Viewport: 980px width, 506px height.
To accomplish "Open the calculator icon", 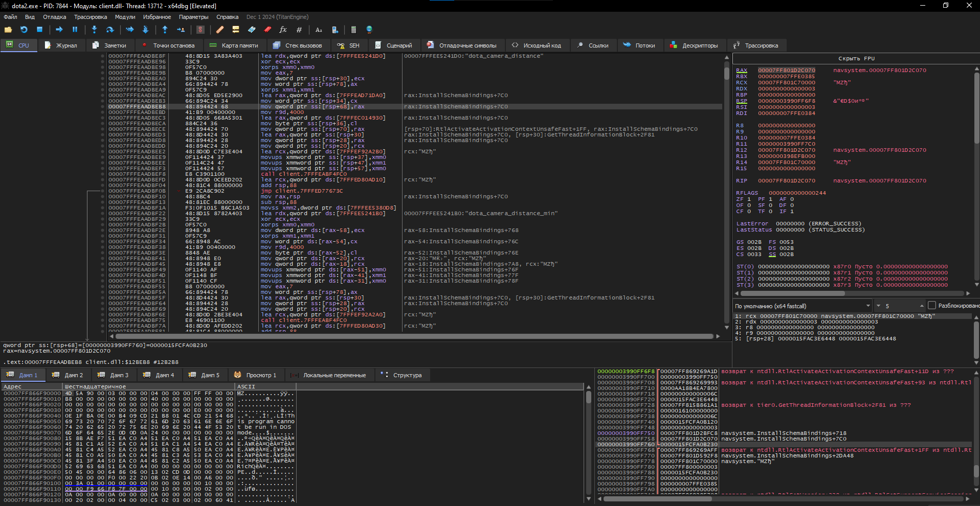I will tap(353, 30).
